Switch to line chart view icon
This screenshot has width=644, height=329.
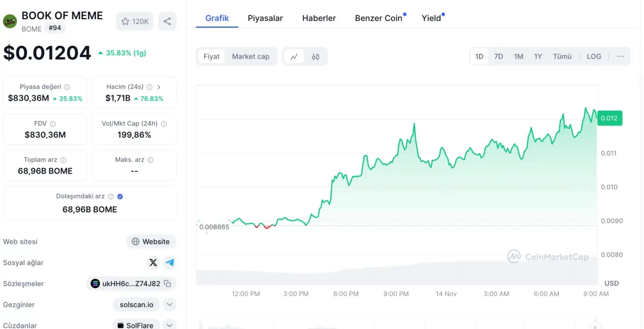tap(294, 57)
